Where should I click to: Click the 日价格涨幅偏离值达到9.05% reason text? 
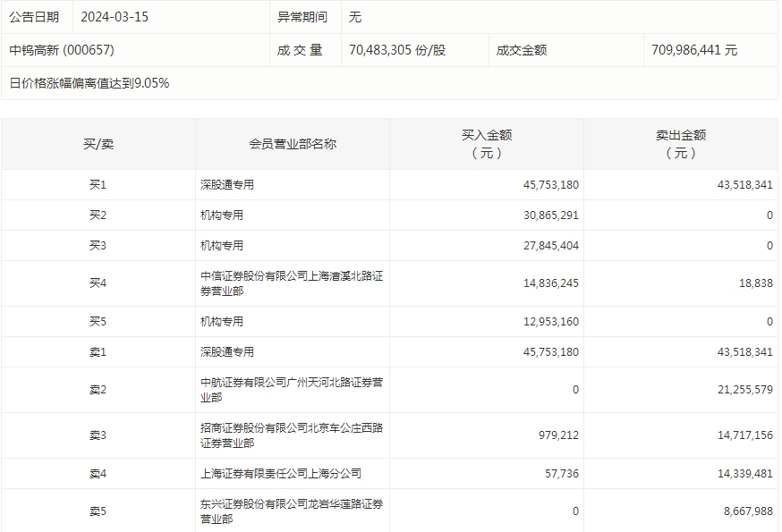pos(89,83)
